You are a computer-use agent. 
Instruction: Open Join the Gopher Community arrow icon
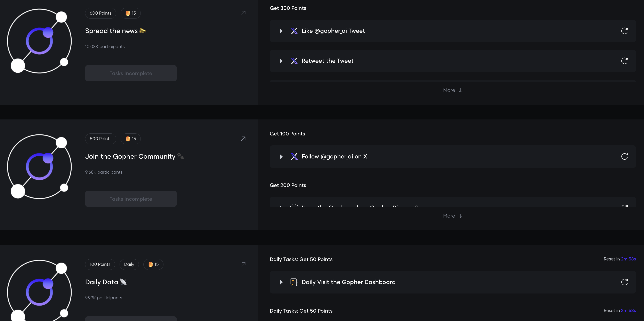243,139
